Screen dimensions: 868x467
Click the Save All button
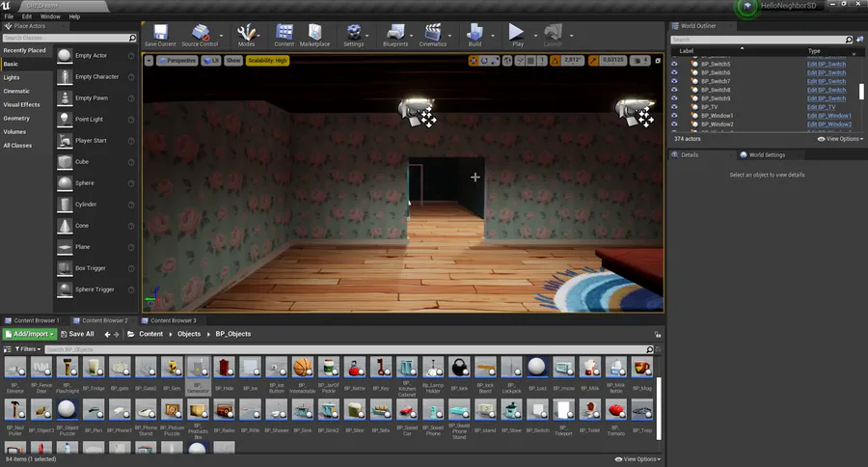coord(77,334)
